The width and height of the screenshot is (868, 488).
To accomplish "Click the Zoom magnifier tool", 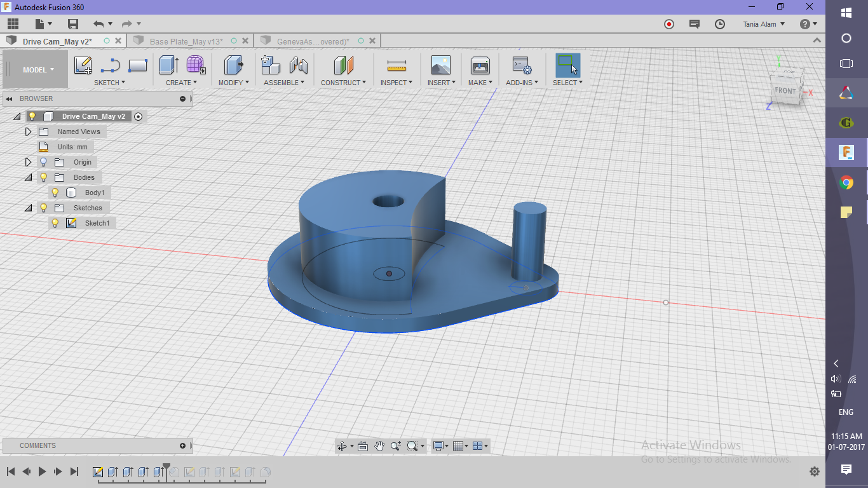I will click(395, 446).
